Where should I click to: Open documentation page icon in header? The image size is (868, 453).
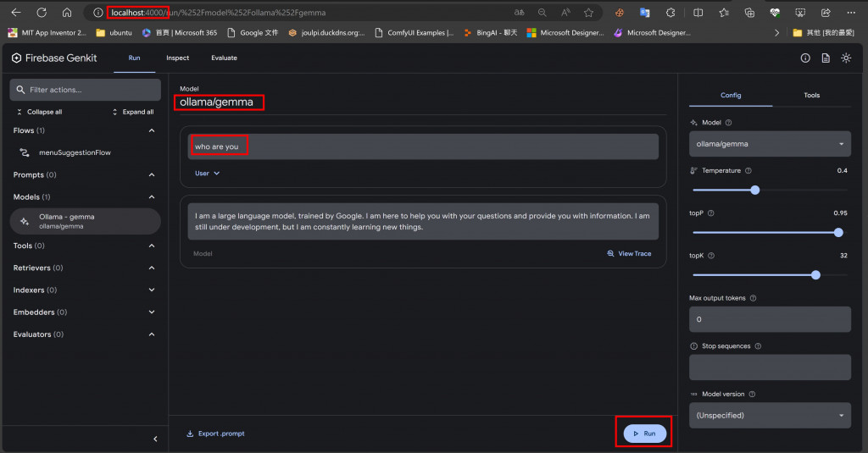pyautogui.click(x=826, y=58)
